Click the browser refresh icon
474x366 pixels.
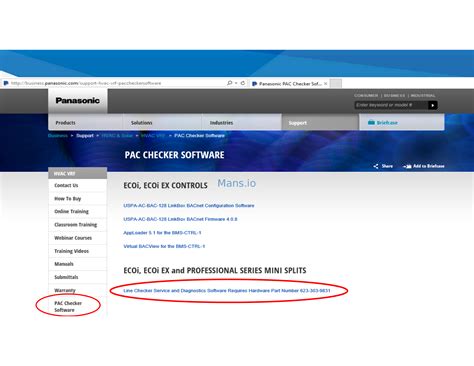[243, 83]
